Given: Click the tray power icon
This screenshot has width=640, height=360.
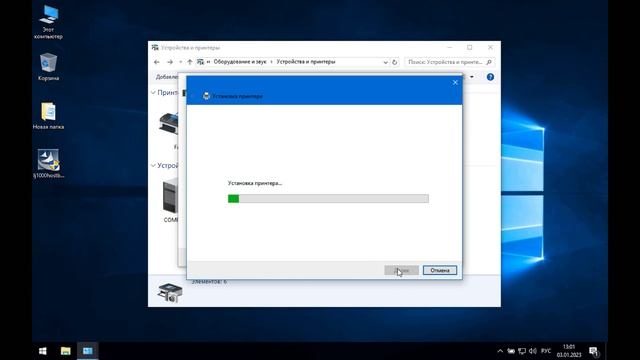Looking at the screenshot, I should 511,351.
